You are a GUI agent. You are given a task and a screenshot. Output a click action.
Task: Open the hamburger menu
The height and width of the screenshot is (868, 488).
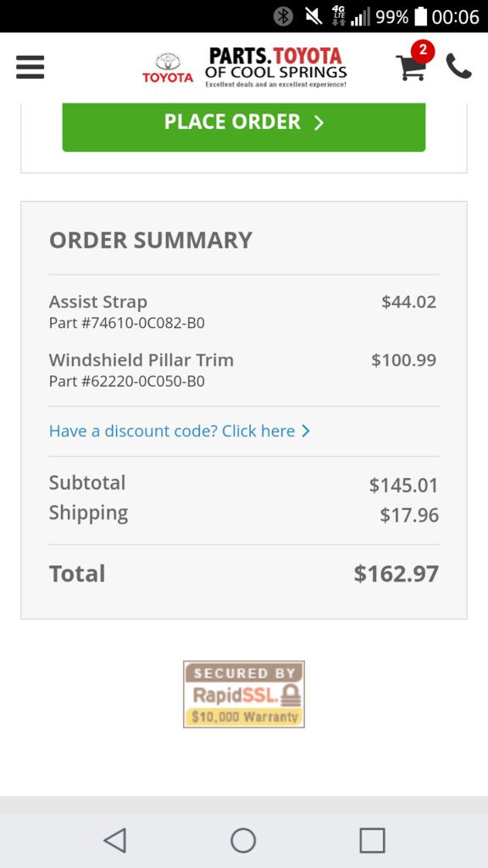(x=30, y=68)
